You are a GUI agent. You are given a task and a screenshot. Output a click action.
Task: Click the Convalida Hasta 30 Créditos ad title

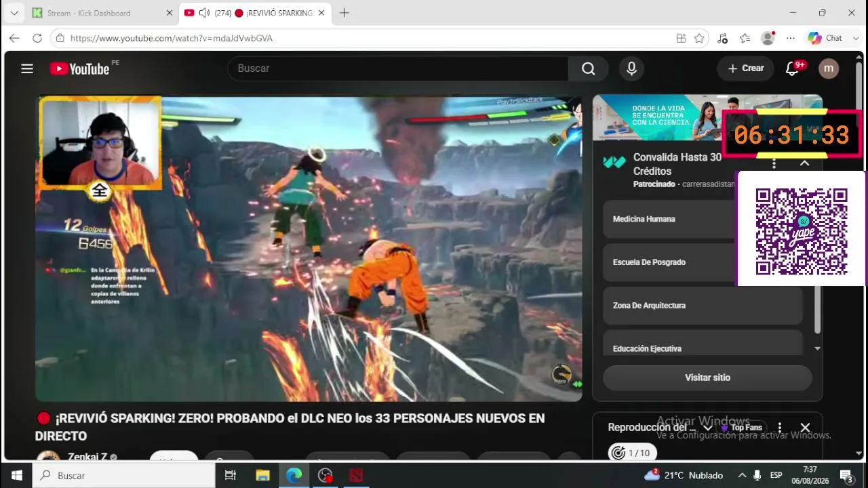[677, 164]
